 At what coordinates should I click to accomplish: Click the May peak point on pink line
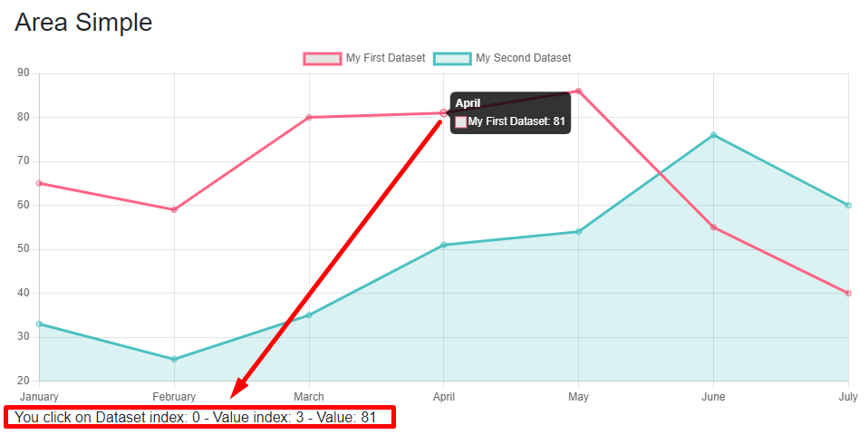578,91
